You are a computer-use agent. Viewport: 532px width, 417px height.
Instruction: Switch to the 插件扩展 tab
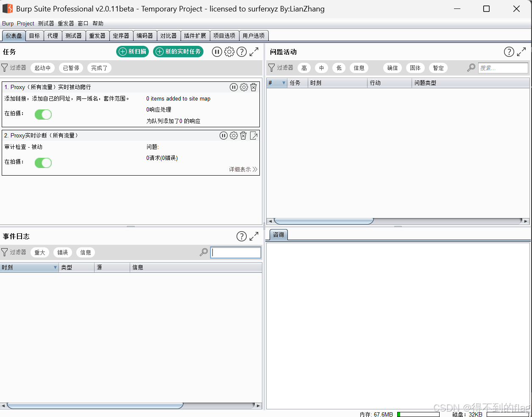195,36
